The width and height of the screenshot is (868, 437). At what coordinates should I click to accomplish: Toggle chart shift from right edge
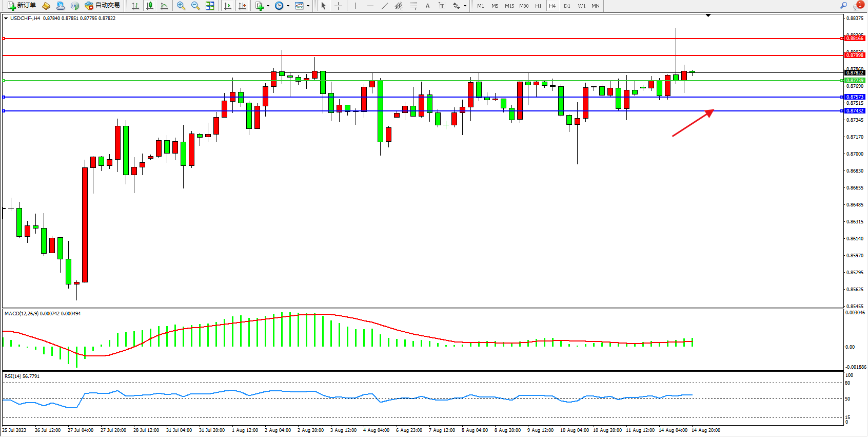[242, 6]
